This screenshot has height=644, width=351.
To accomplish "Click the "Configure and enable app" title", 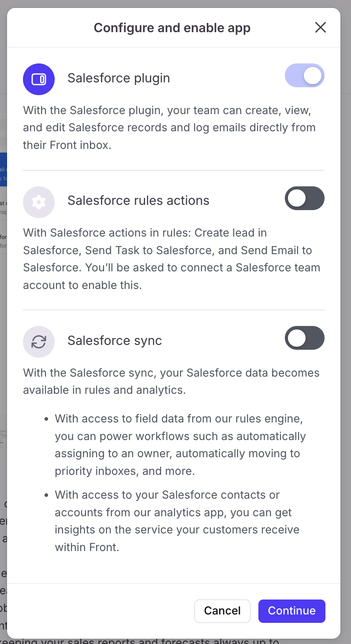I will coord(172,28).
